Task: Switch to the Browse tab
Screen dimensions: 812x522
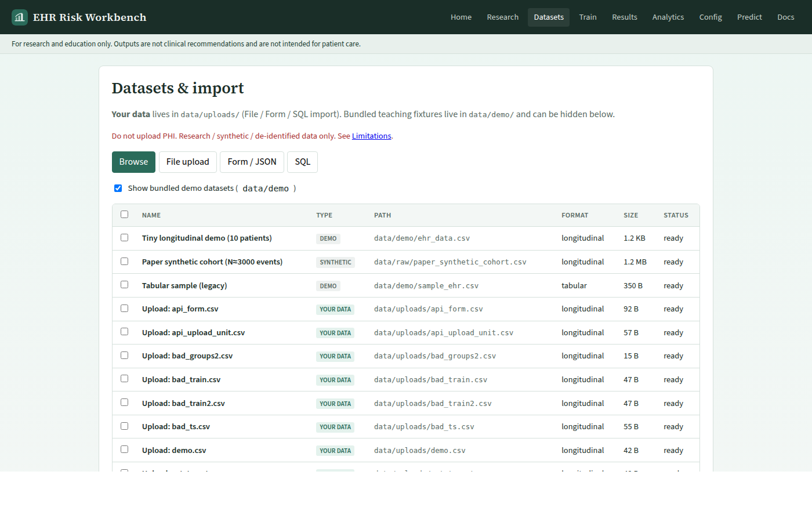Action: pyautogui.click(x=133, y=162)
